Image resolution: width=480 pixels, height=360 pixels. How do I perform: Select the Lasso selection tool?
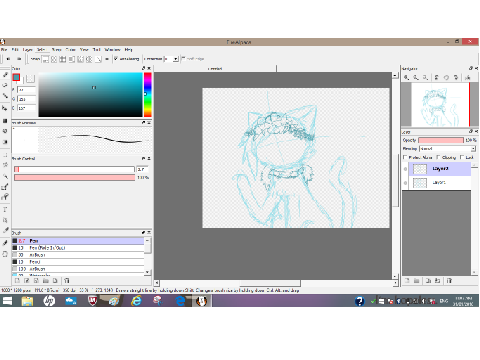5,165
